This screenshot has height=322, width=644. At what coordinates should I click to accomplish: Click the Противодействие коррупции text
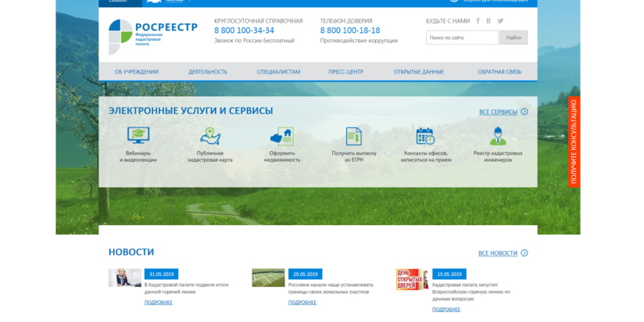359,41
